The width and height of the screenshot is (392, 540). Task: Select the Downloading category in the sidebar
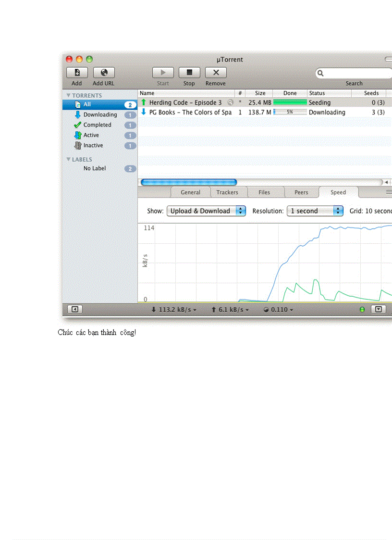[99, 114]
